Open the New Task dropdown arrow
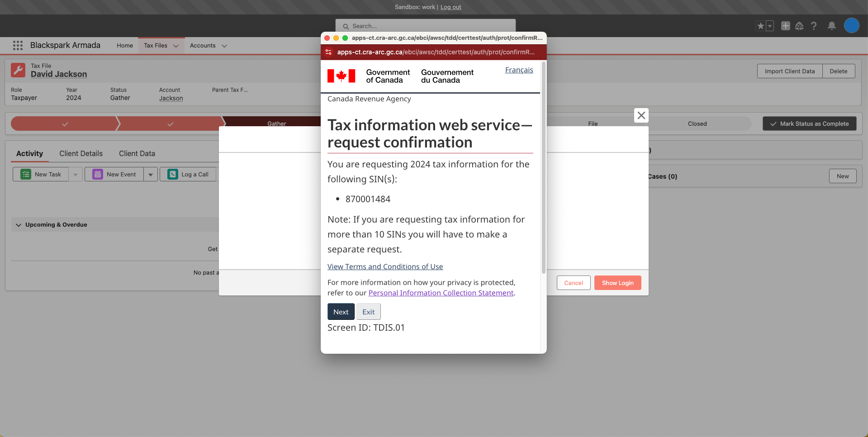The width and height of the screenshot is (868, 437). (x=76, y=174)
